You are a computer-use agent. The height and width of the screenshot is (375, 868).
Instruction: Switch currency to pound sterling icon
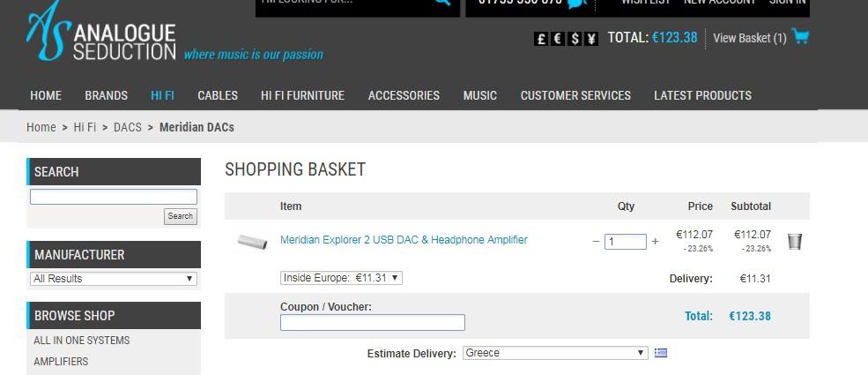click(541, 39)
